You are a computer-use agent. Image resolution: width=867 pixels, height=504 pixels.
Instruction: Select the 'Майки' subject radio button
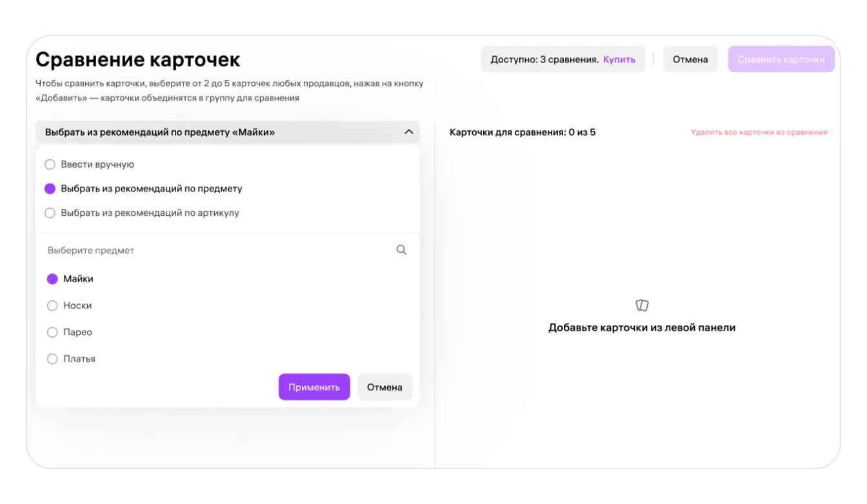coord(52,279)
